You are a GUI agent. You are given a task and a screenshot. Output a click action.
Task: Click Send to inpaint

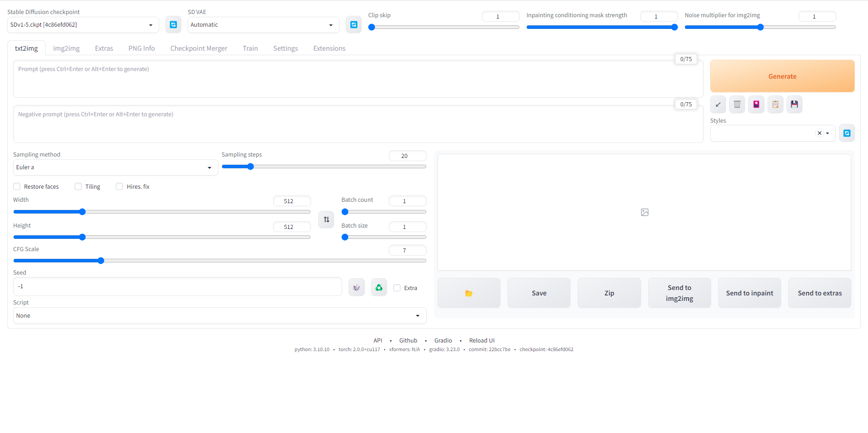pyautogui.click(x=750, y=293)
